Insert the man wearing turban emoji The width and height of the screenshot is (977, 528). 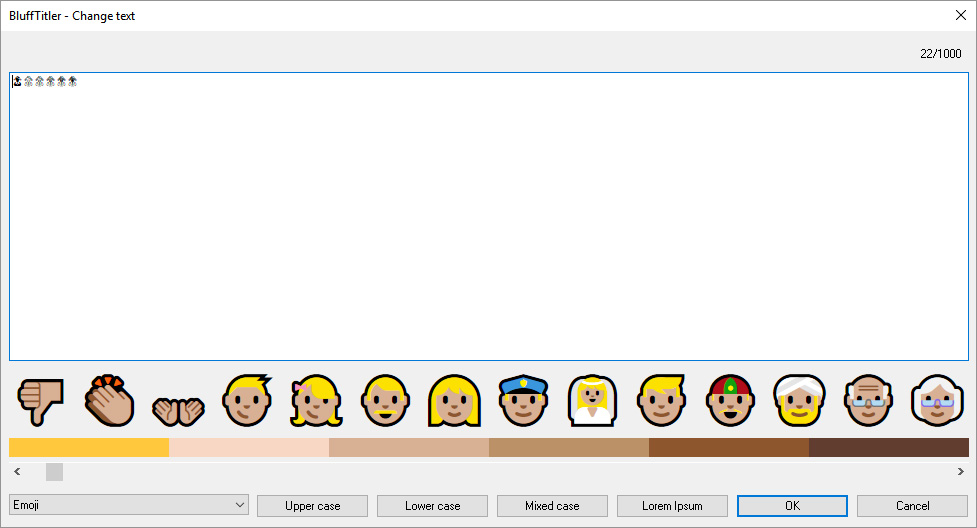tap(799, 401)
